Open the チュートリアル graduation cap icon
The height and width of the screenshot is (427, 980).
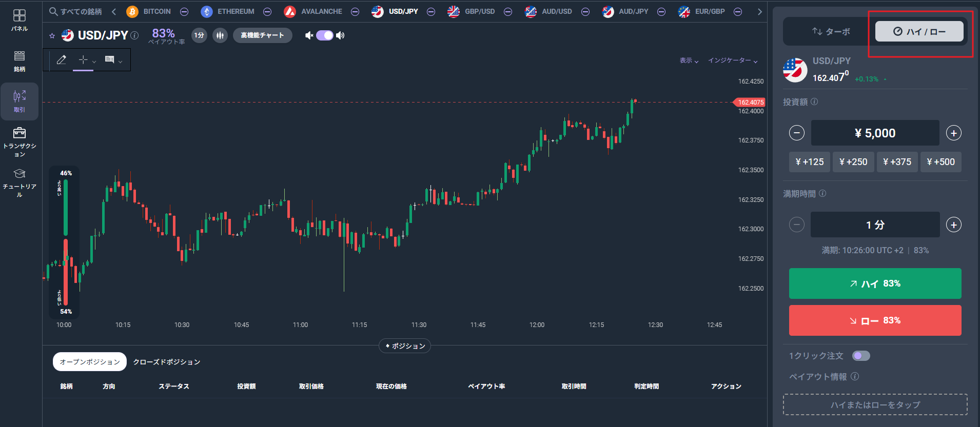click(19, 173)
